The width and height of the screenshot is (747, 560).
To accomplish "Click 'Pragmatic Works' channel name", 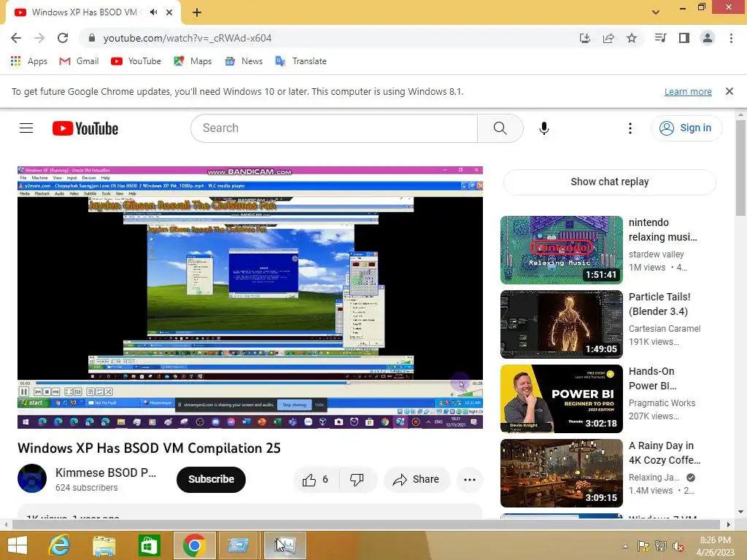I will [662, 402].
